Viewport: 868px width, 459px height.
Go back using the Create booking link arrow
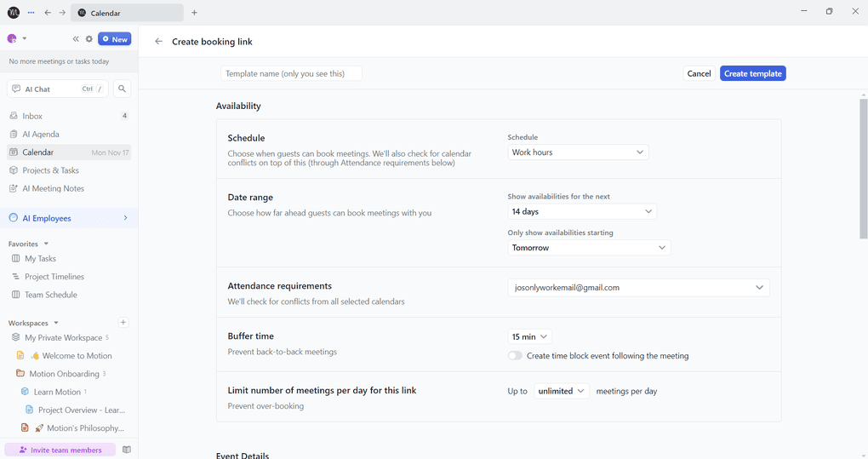coord(158,42)
